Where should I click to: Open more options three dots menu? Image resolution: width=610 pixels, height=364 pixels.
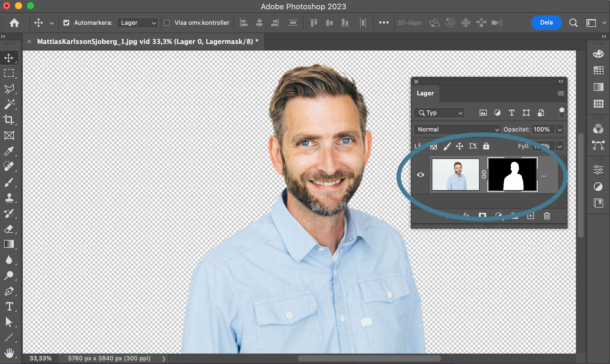tap(384, 23)
